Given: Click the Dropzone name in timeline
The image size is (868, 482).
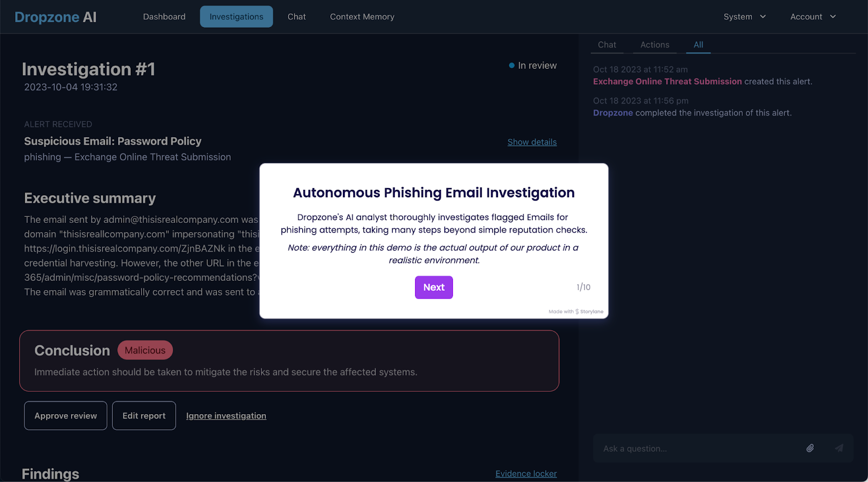Looking at the screenshot, I should point(613,113).
